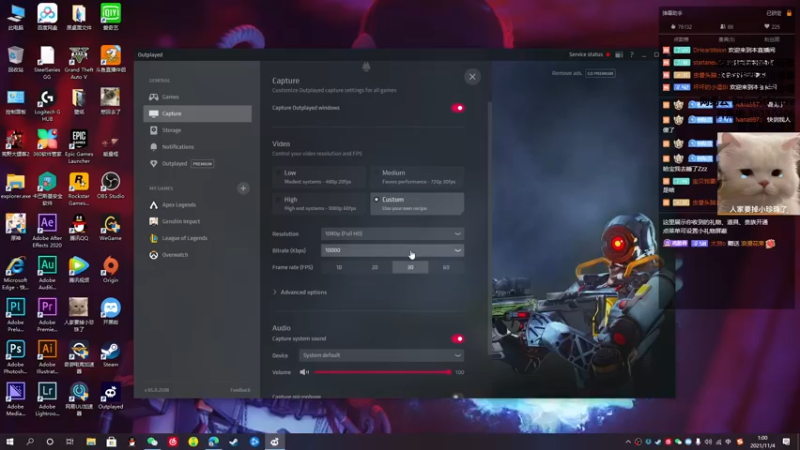Image resolution: width=800 pixels, height=450 pixels.
Task: Open OBS Studio desktop shortcut
Action: click(110, 186)
